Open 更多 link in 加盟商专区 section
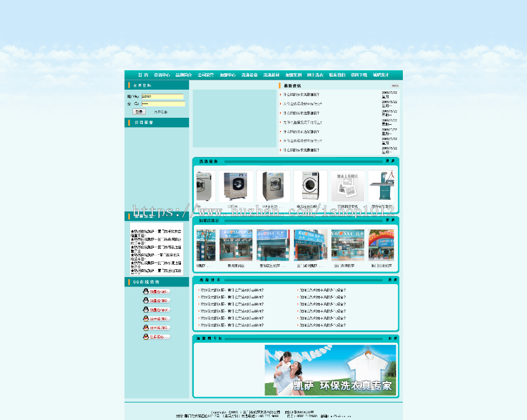Image resolution: width=527 pixels, height=420 pixels. point(392,339)
